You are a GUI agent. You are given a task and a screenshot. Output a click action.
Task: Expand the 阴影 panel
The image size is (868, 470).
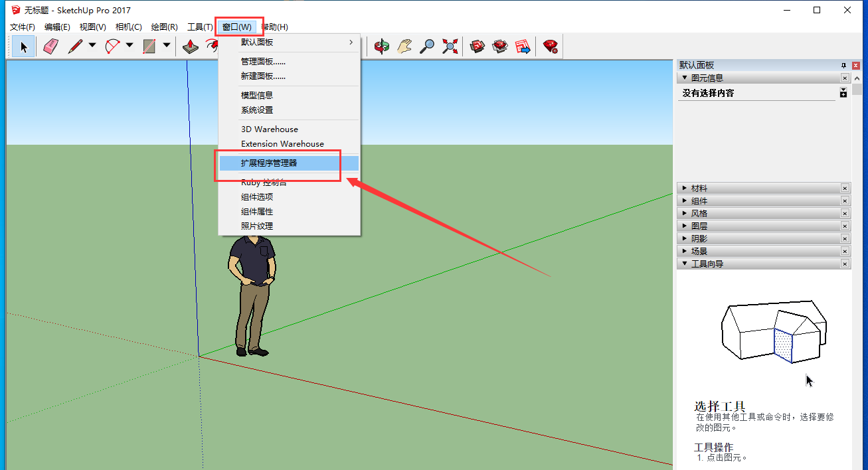(x=685, y=238)
